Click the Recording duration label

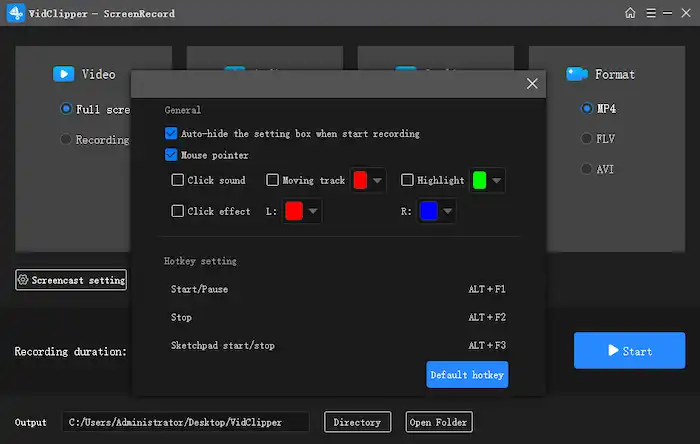(x=71, y=351)
